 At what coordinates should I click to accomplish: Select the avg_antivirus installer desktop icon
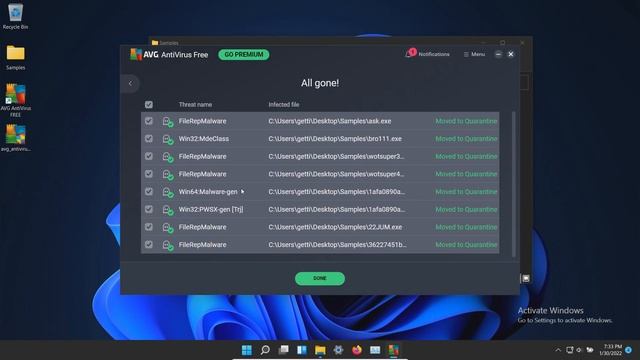pos(16,138)
